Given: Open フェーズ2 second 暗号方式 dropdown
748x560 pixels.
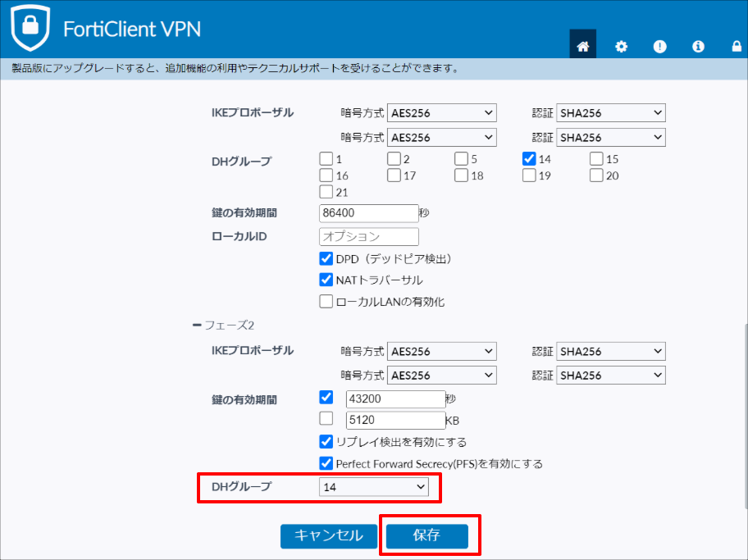Looking at the screenshot, I should point(442,376).
